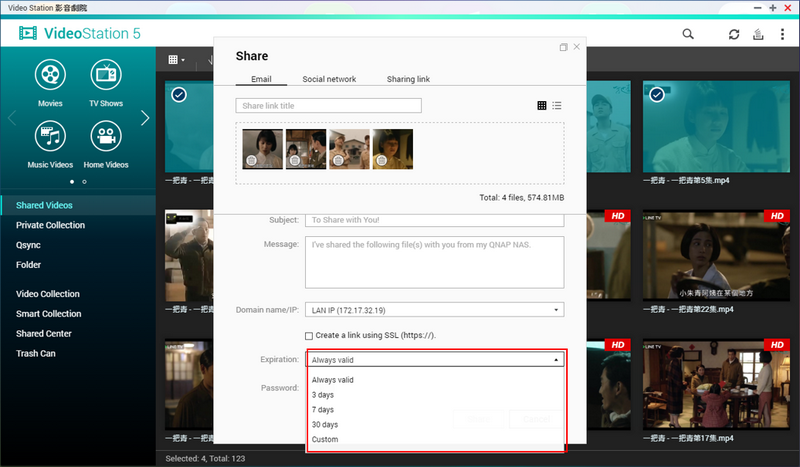800x467 pixels.
Task: Click the Message text area
Action: [x=435, y=262]
